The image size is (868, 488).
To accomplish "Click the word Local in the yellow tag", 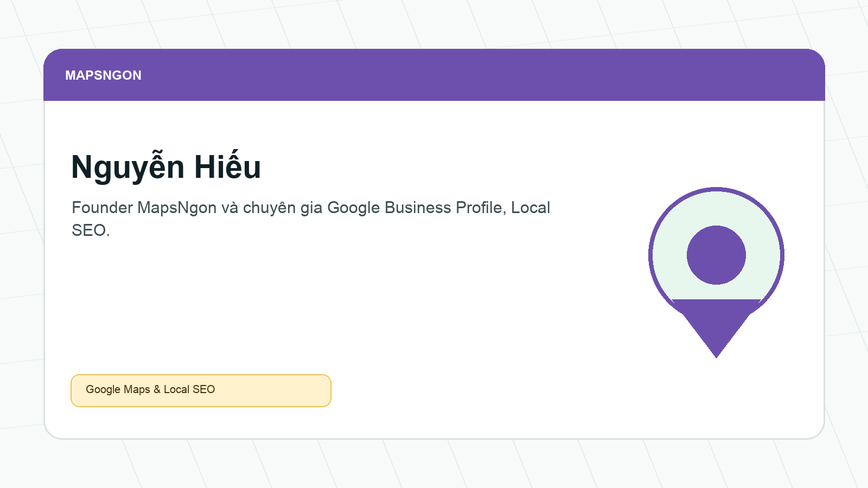I will point(176,389).
